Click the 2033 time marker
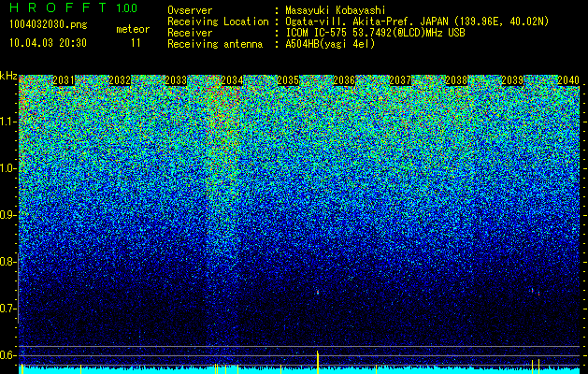 [x=176, y=80]
